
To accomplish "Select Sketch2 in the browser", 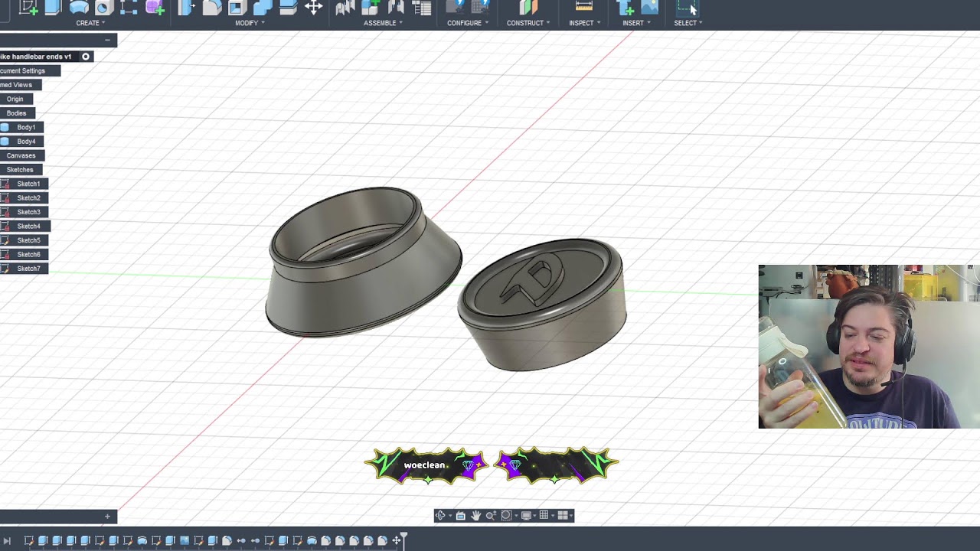I will pos(28,198).
